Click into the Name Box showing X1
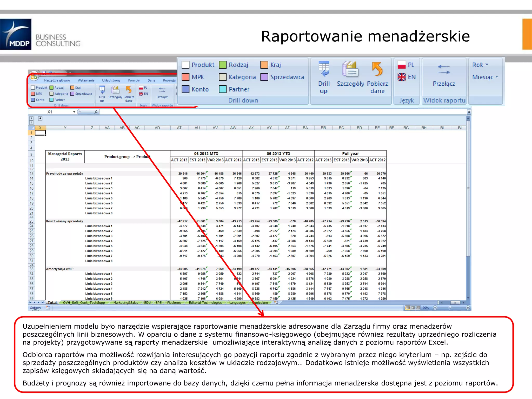The height and width of the screenshot is (399, 532). (x=50, y=112)
